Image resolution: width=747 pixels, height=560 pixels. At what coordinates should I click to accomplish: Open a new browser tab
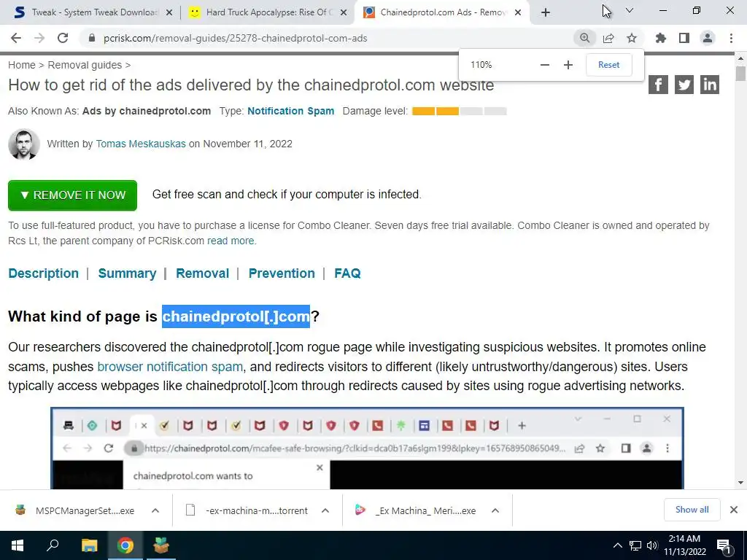(546, 12)
